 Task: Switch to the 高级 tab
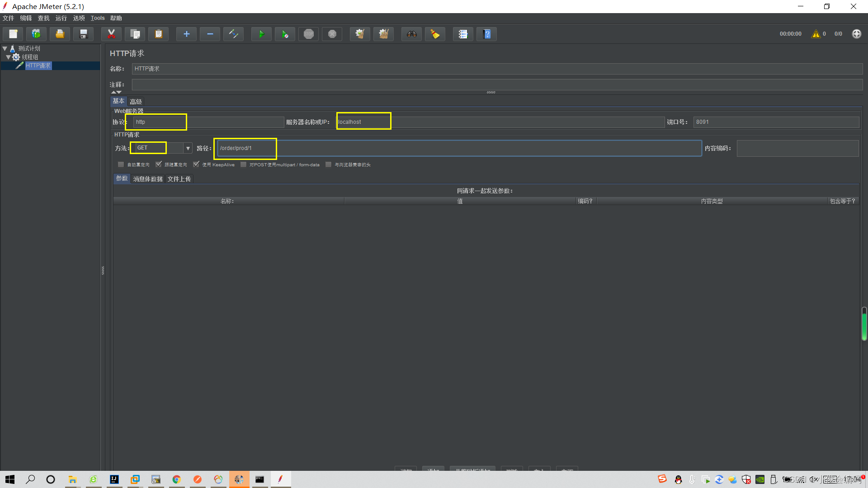pyautogui.click(x=136, y=102)
